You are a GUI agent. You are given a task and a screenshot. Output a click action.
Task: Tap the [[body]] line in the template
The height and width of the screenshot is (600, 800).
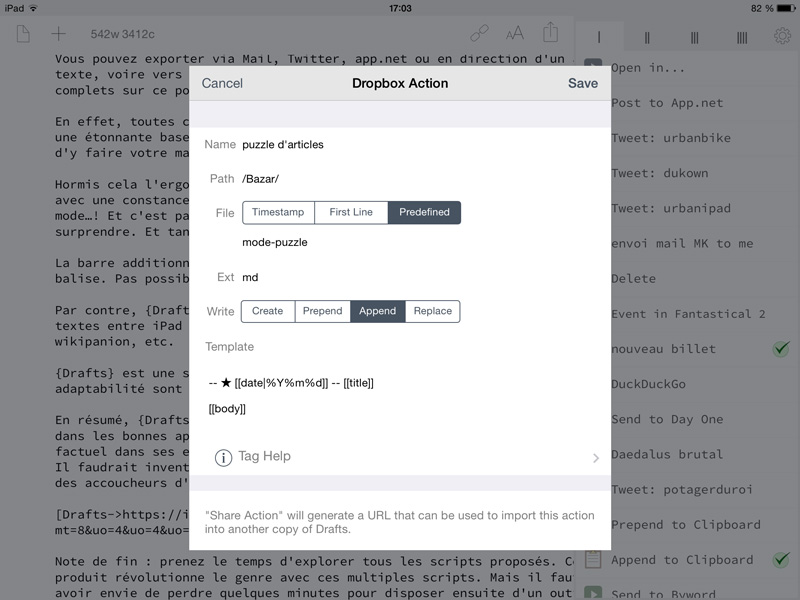click(x=227, y=409)
